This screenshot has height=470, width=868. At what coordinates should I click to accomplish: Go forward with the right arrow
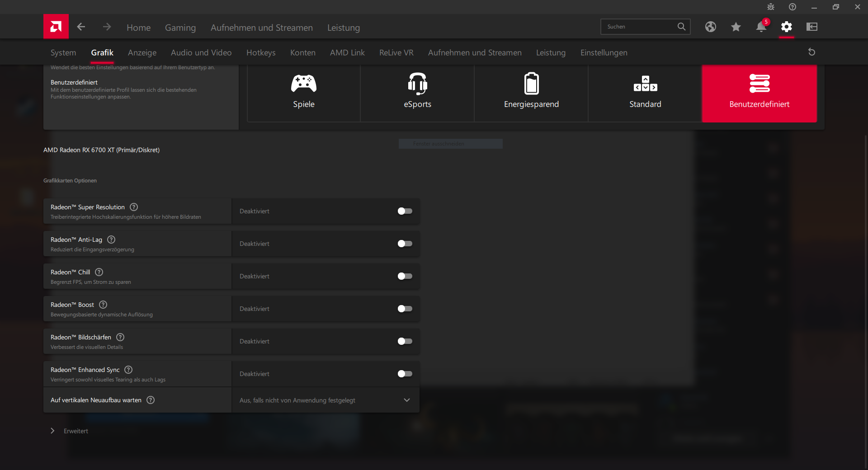click(107, 27)
